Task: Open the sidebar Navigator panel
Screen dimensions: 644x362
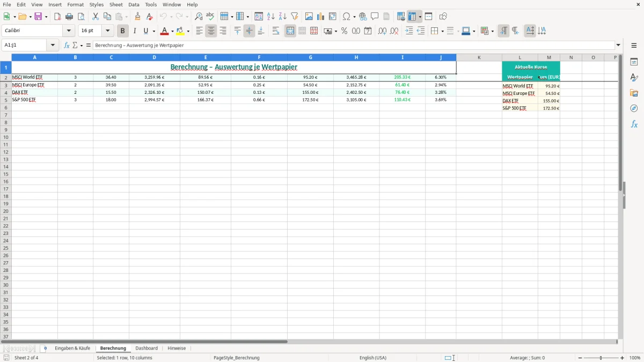Action: point(634,108)
